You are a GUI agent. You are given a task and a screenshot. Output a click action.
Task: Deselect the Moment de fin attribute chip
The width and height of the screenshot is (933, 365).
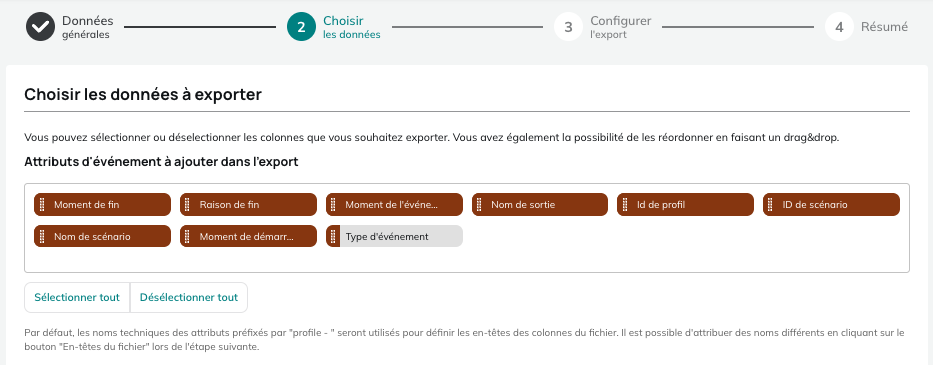coord(102,204)
